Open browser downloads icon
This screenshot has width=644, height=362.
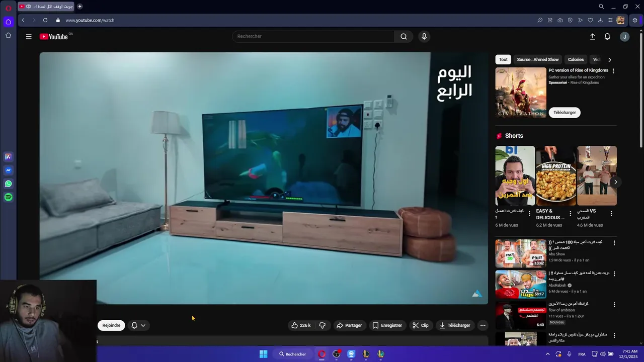(600, 20)
